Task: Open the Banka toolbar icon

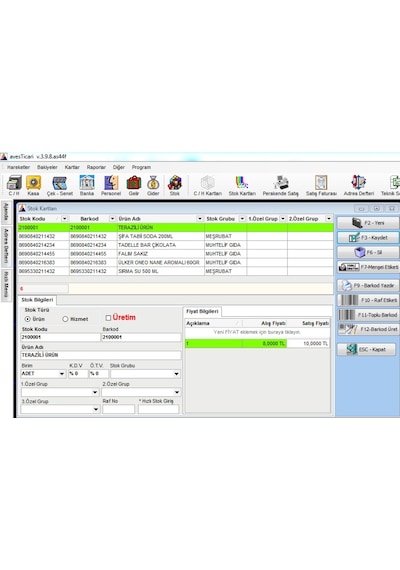Action: click(x=87, y=183)
